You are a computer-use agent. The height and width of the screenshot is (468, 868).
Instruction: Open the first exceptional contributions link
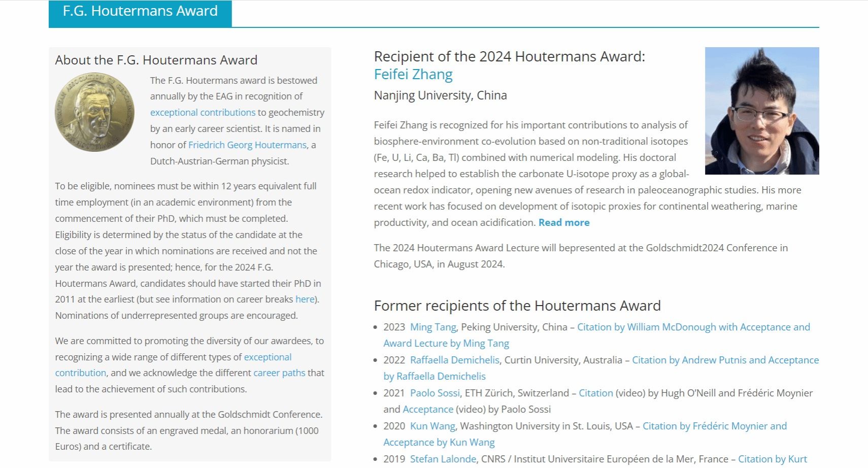pos(203,113)
